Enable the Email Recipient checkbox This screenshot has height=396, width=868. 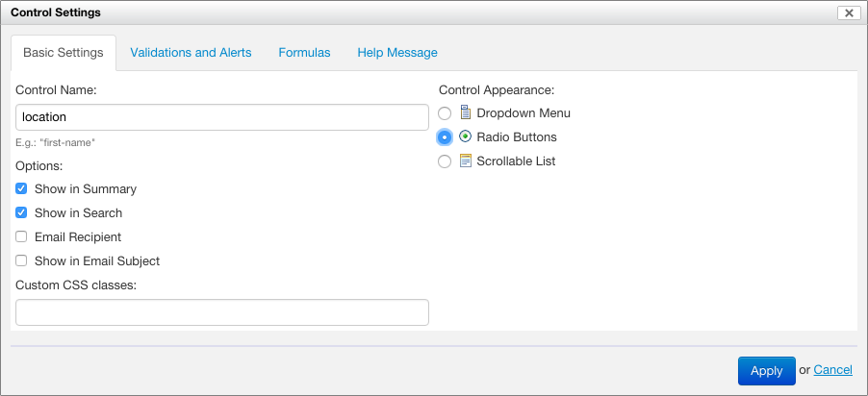click(x=21, y=236)
